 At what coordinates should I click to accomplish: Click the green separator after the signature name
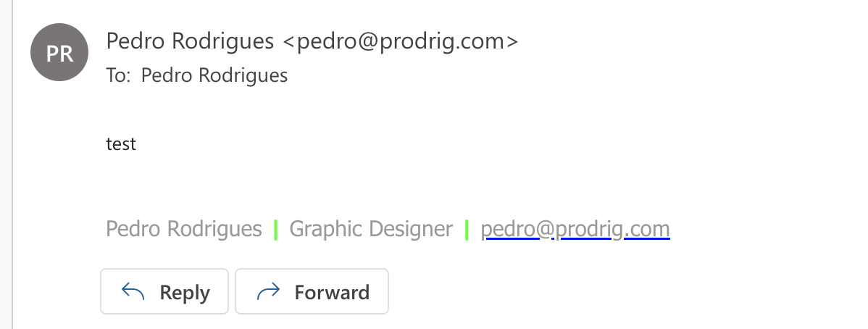(276, 230)
